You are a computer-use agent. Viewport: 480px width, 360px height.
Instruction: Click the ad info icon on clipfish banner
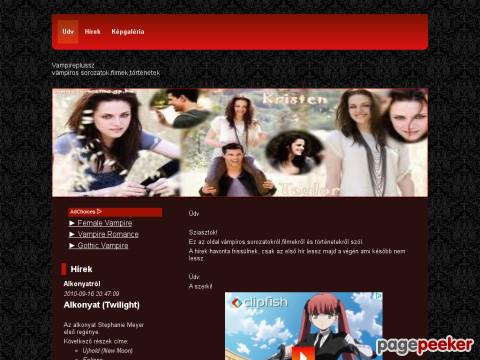(x=378, y=296)
